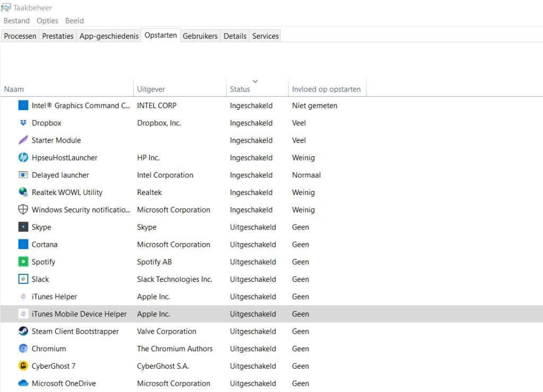Click the Taakbeheer title bar icon
Viewport: 543px width, 392px height.
point(6,7)
